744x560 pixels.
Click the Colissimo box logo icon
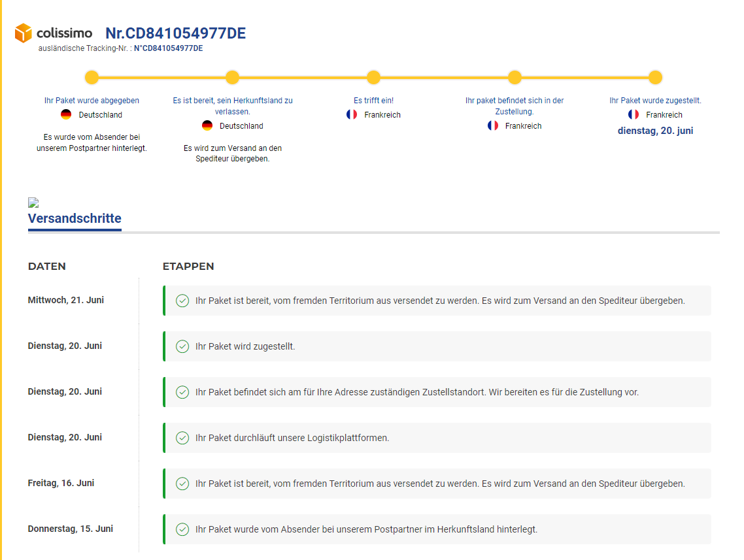pos(24,33)
